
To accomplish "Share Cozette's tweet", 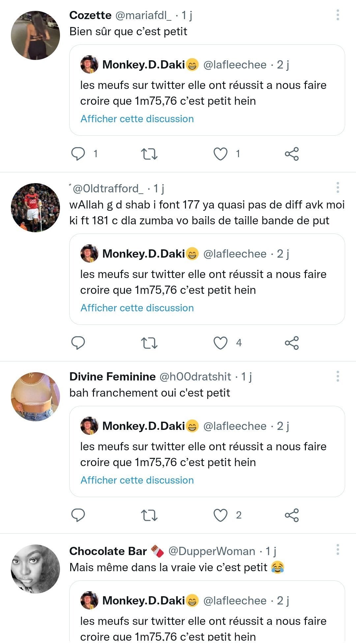I will pos(292,154).
